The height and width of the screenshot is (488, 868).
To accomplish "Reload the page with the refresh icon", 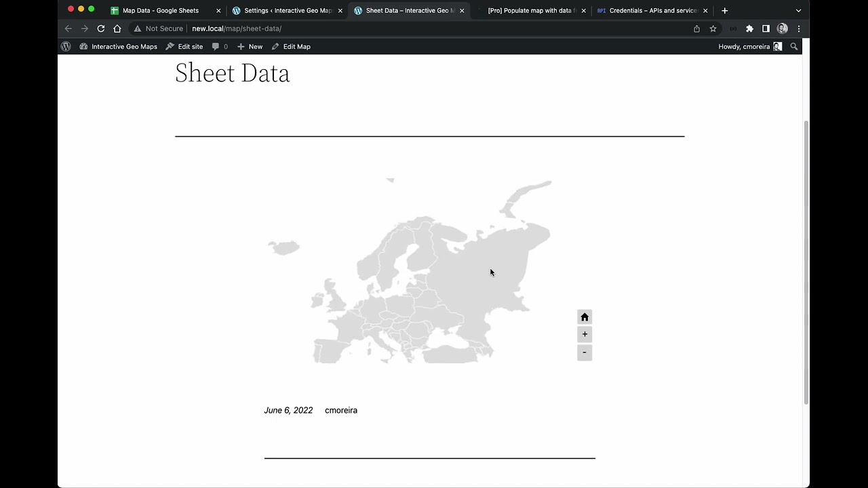I will click(x=101, y=28).
